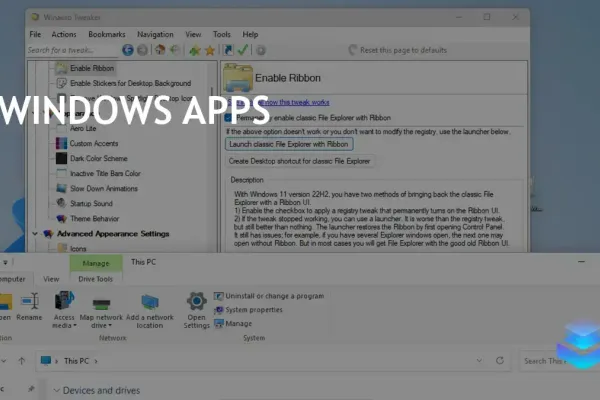Open Aero Lite tweak
The width and height of the screenshot is (600, 400).
pos(83,128)
